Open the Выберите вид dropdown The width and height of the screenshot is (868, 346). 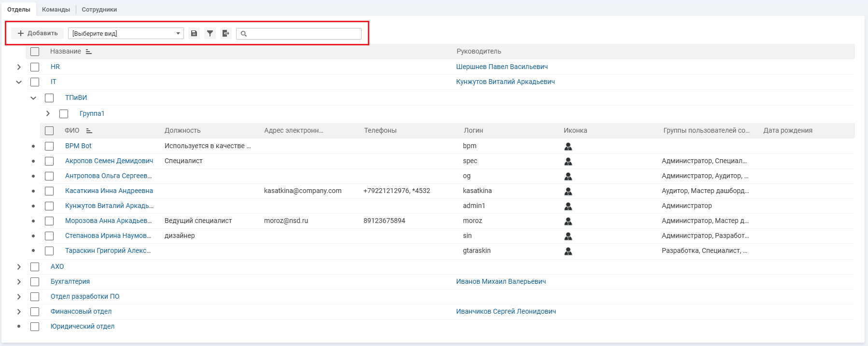[x=126, y=33]
